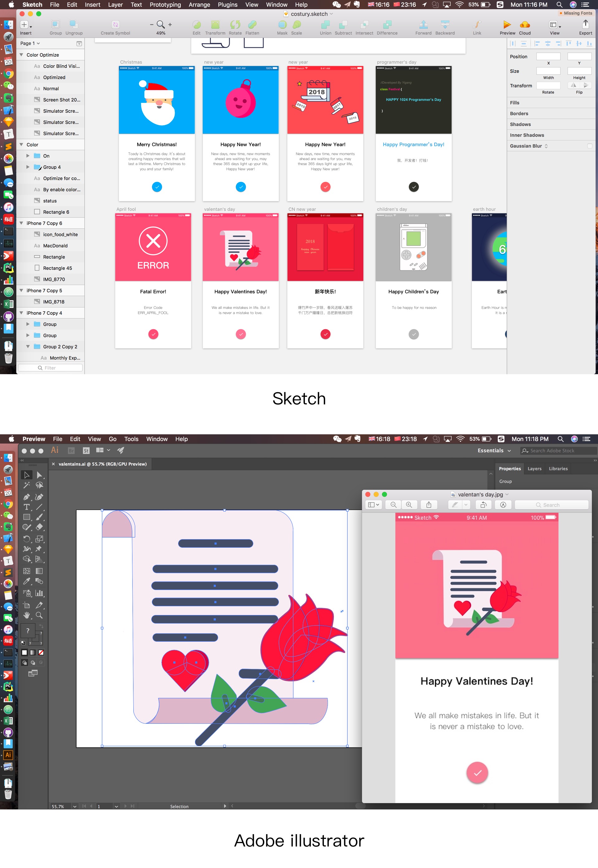Select the Curvature tool
The height and width of the screenshot is (868, 598).
[39, 497]
